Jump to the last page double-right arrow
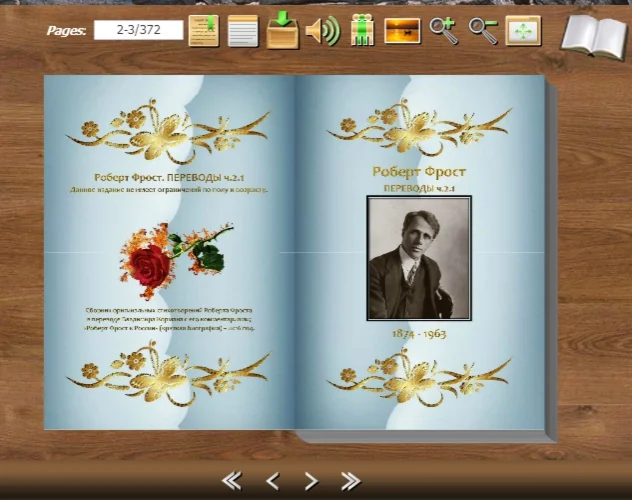 coord(351,481)
